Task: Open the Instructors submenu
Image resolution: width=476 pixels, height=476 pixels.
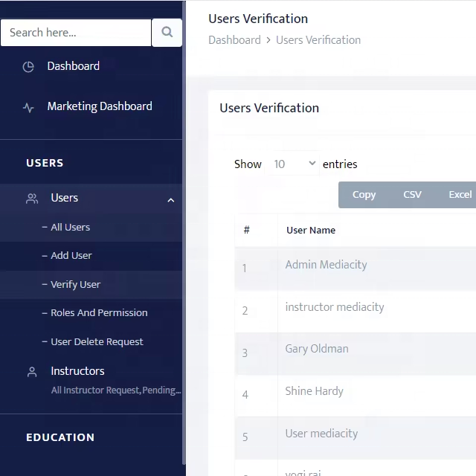Action: tap(77, 371)
